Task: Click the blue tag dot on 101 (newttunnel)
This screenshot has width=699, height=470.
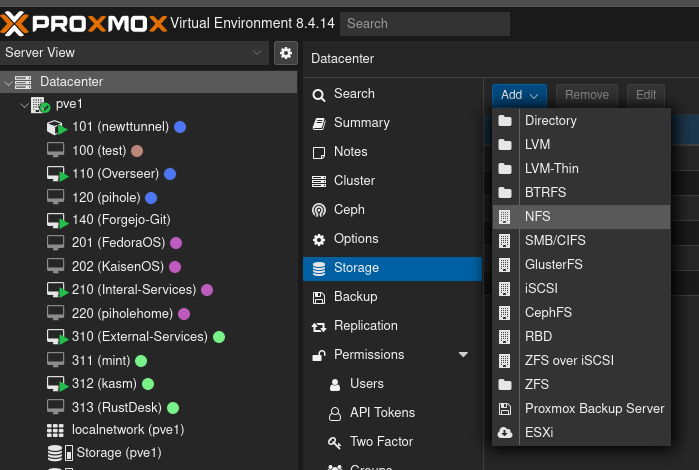Action: (x=180, y=127)
